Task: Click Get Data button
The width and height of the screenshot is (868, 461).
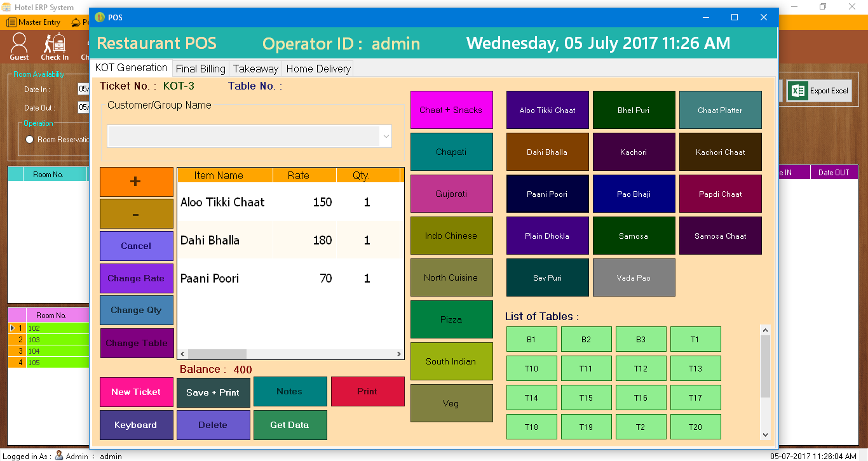Action: pyautogui.click(x=290, y=425)
